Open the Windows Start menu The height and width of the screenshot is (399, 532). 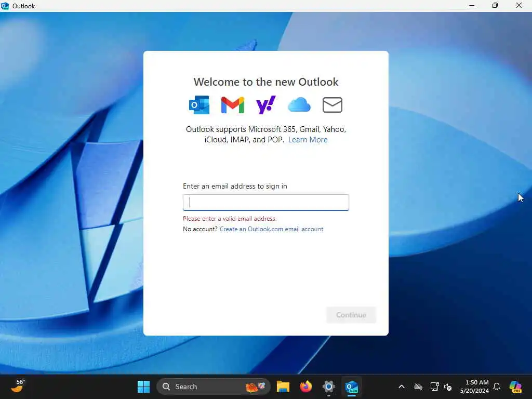(x=143, y=387)
